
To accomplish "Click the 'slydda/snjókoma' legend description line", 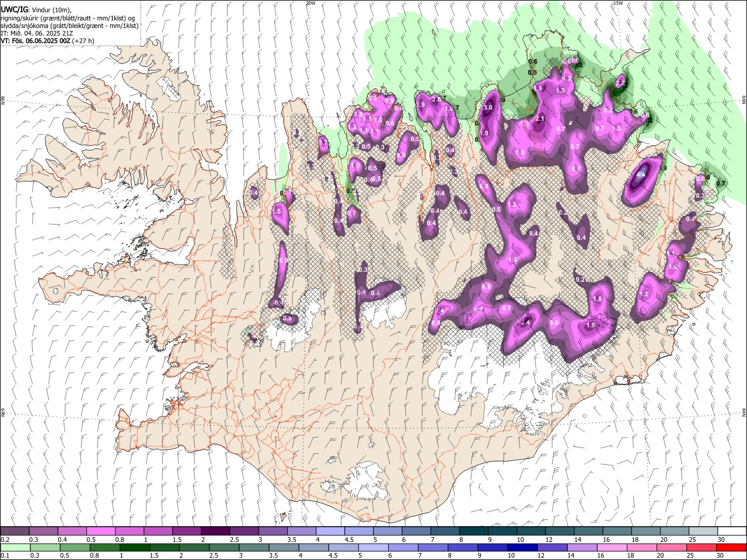I will click(69, 26).
